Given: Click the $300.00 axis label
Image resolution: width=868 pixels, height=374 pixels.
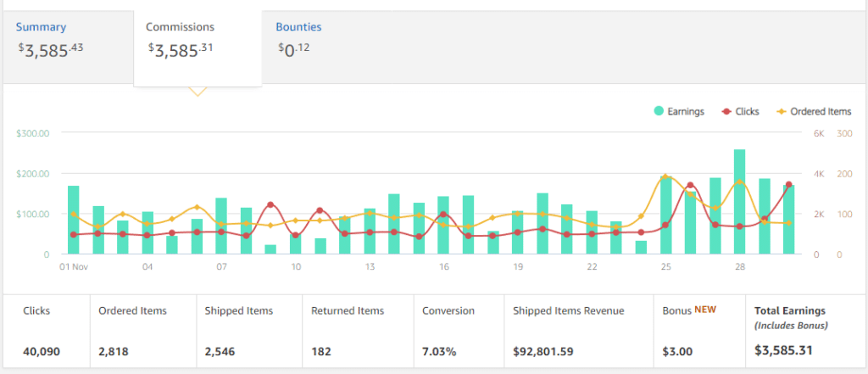Looking at the screenshot, I should pyautogui.click(x=33, y=133).
